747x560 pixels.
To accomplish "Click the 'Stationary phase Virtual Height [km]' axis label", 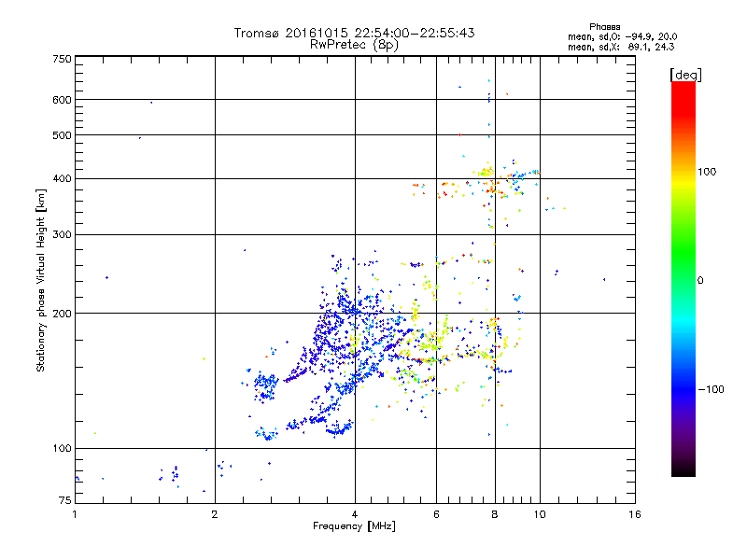I will click(40, 280).
